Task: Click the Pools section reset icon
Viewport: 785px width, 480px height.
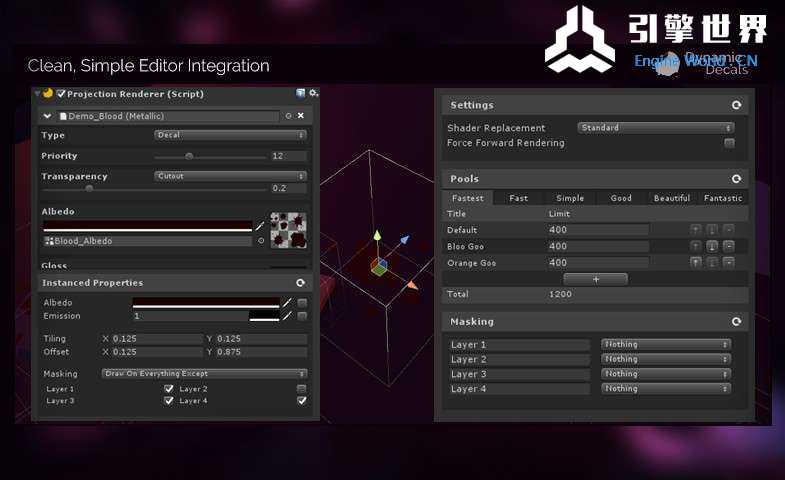Action: (737, 179)
